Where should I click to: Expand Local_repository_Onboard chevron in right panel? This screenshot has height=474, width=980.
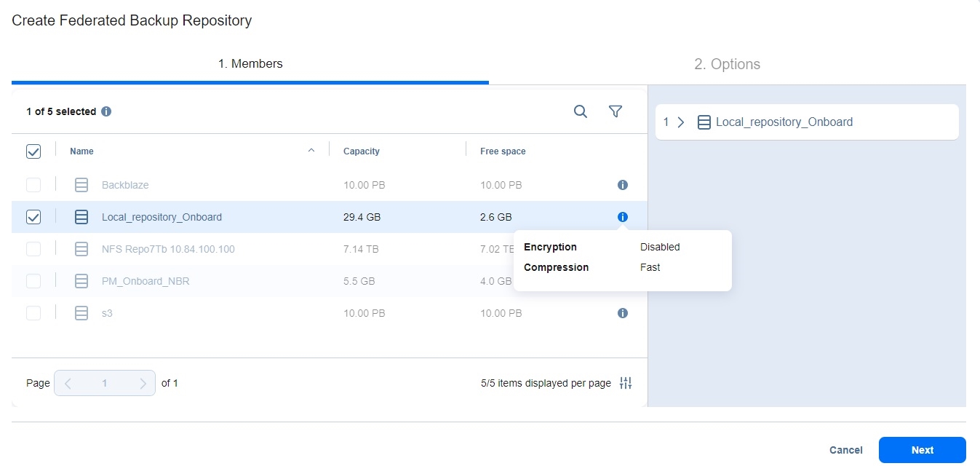(x=681, y=122)
